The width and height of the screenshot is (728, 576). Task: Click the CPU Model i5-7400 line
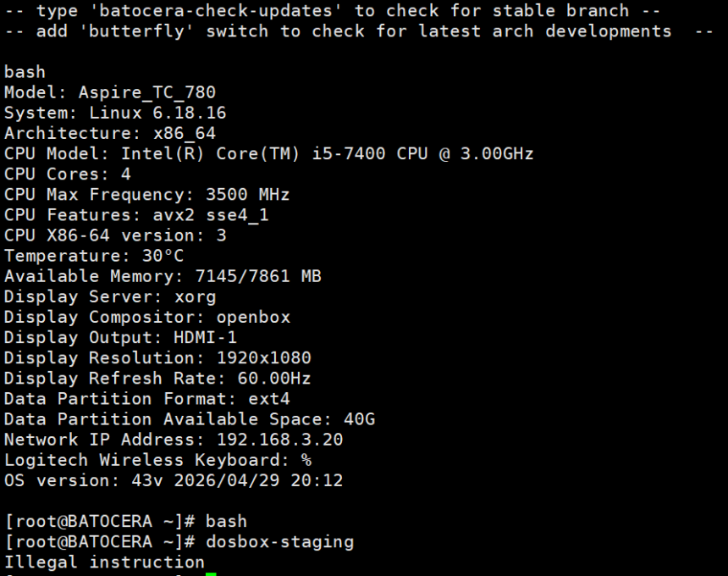point(269,154)
